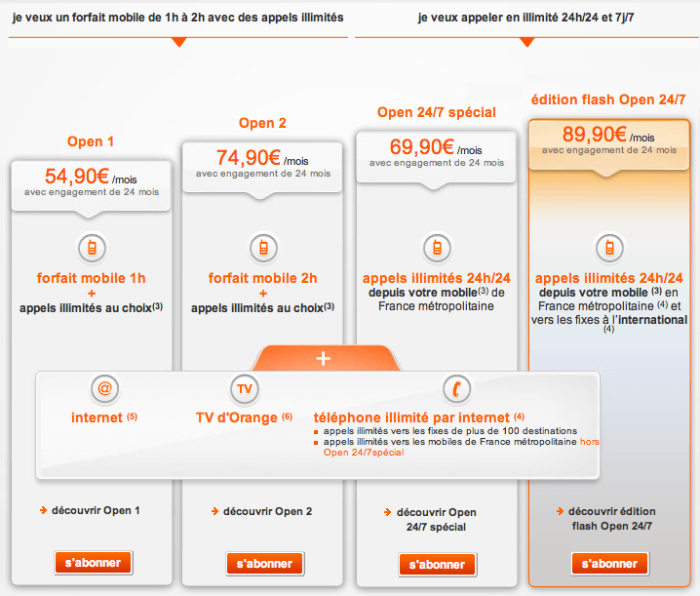Click téléphone illimité par internet heading
The width and height of the screenshot is (700, 596).
(419, 417)
